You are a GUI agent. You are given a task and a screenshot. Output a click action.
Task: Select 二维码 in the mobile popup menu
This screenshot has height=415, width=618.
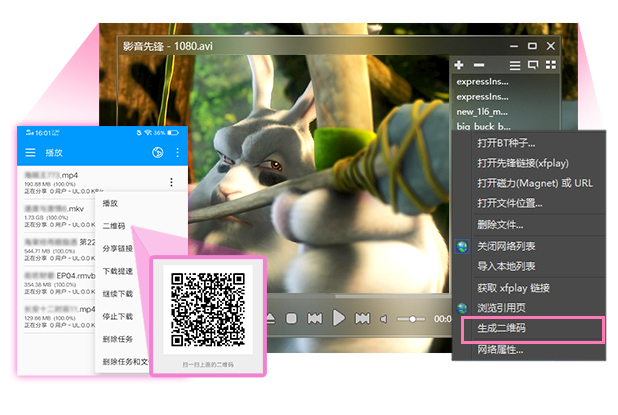113,226
